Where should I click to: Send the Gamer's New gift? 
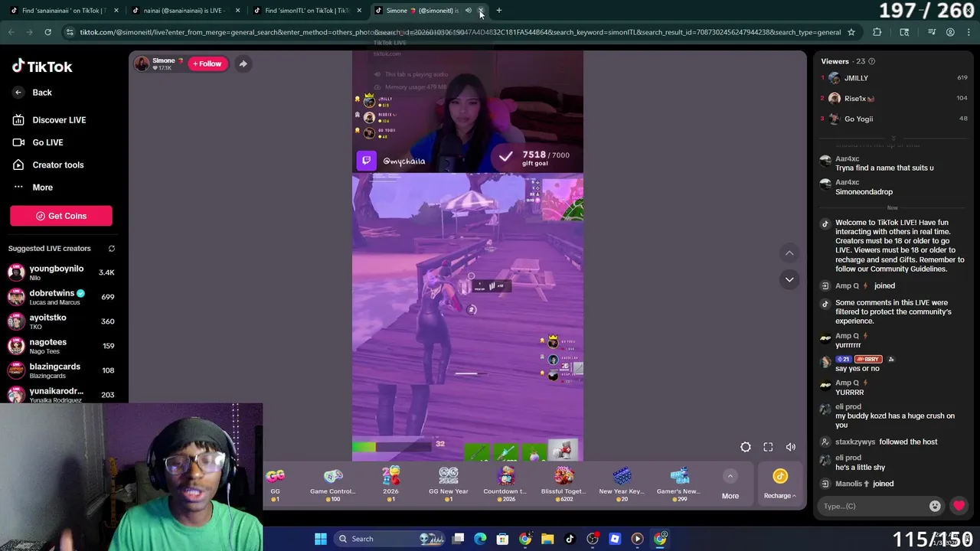tap(679, 484)
